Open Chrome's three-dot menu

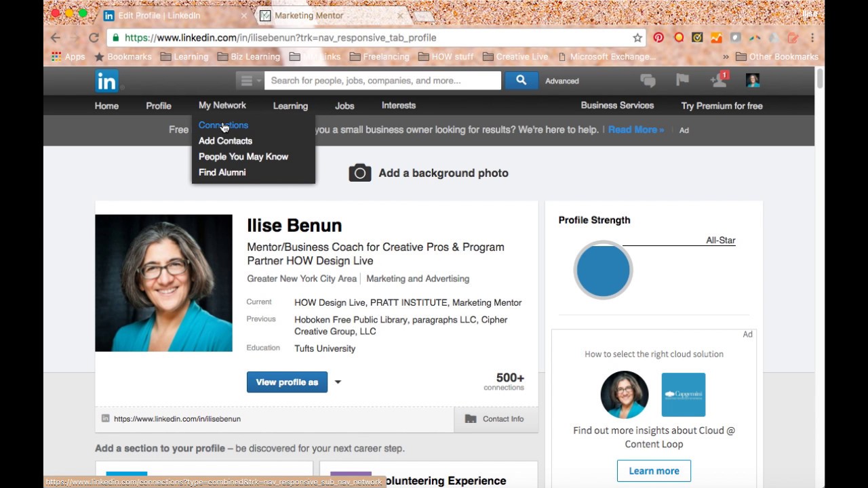point(812,38)
